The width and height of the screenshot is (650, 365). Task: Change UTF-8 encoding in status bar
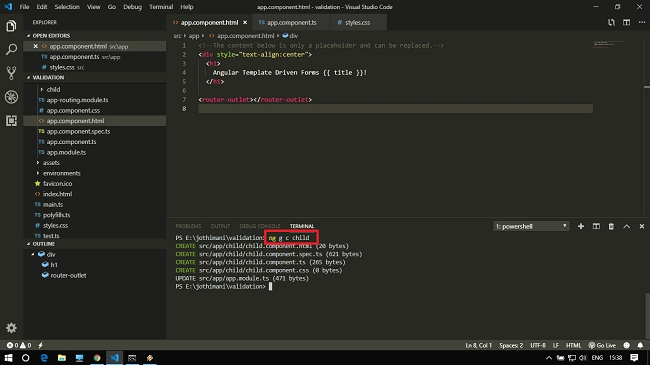tap(538, 345)
